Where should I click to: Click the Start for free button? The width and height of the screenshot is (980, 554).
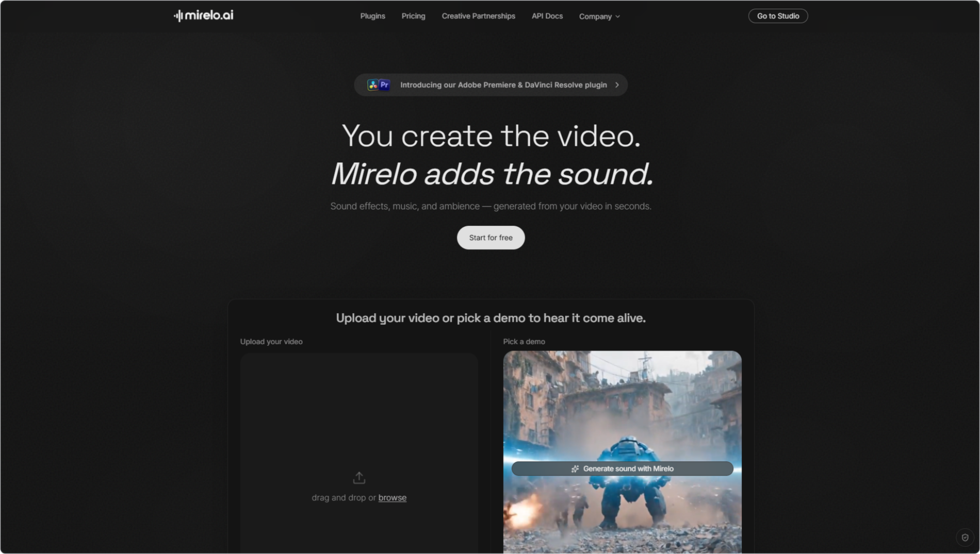tap(490, 238)
